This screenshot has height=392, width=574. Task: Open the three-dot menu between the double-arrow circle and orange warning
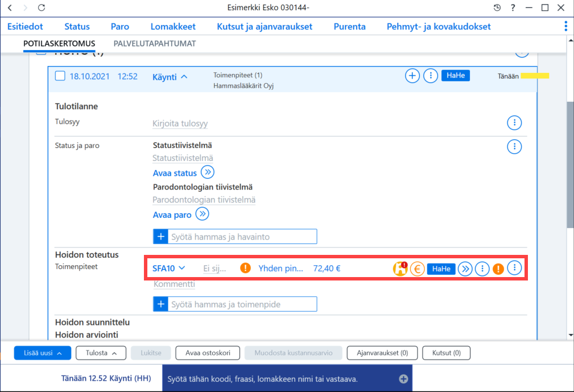pos(482,269)
